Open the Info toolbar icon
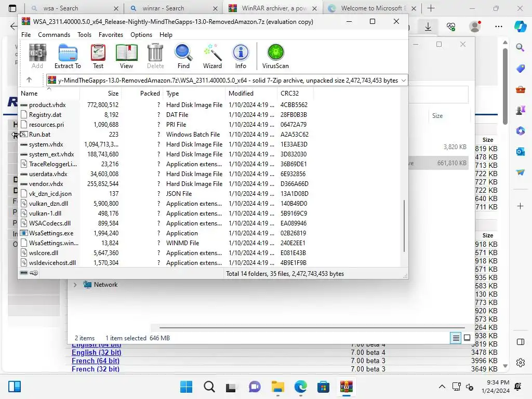The image size is (532, 399). (x=241, y=56)
